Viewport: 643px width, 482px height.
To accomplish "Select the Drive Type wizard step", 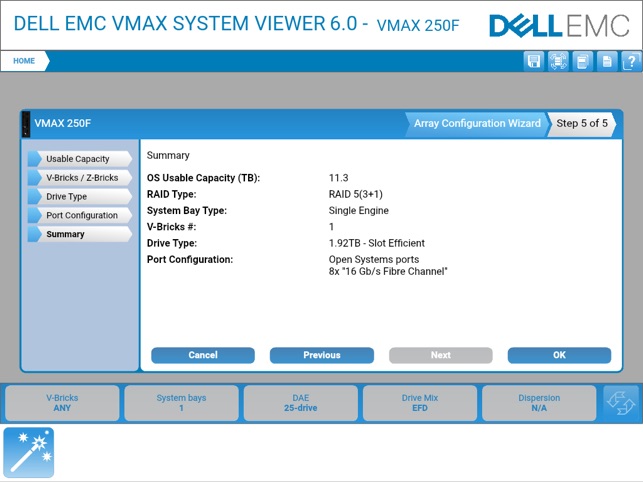I will [80, 196].
